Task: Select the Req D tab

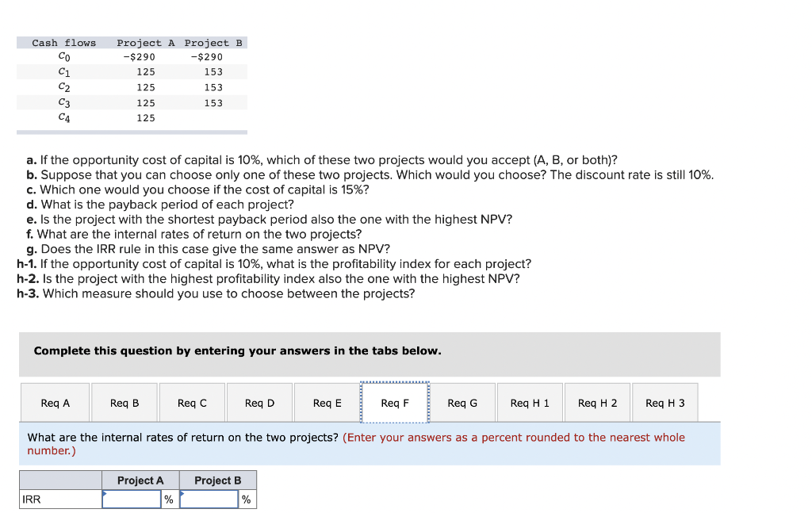Action: pyautogui.click(x=259, y=402)
